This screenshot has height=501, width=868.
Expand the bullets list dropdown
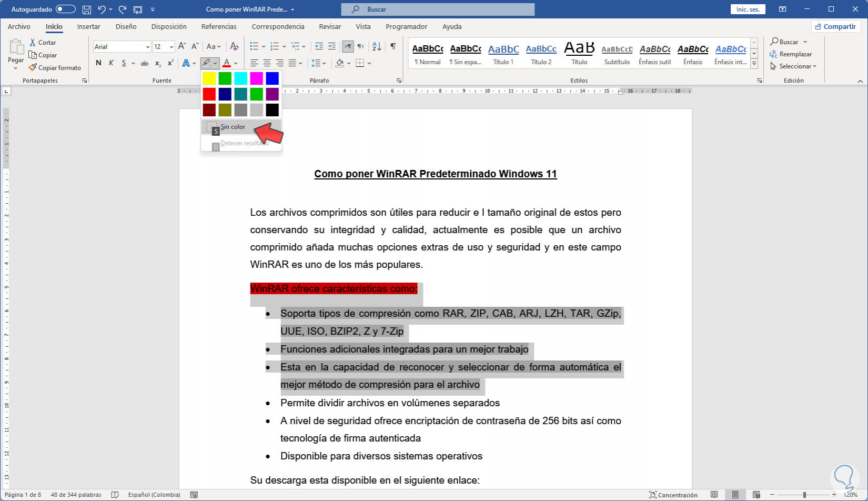coord(263,46)
